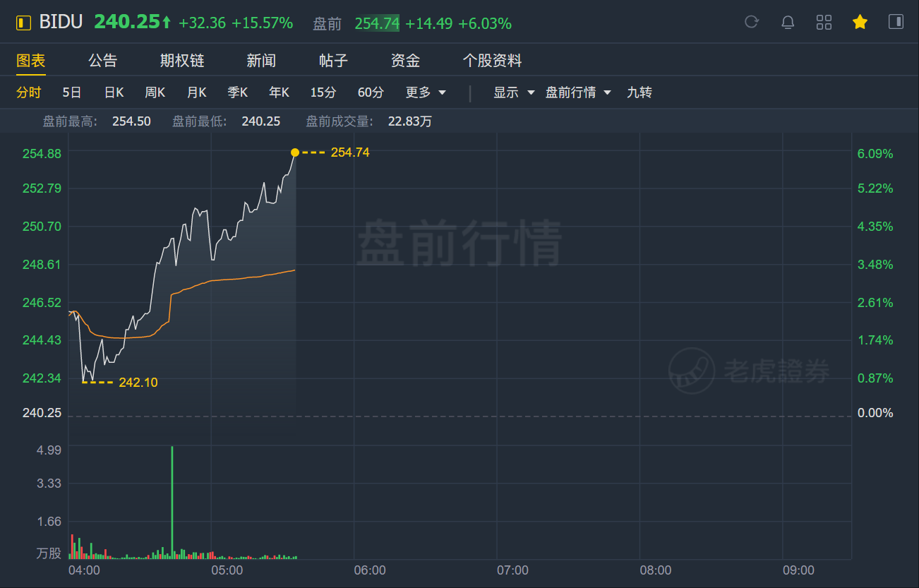Open the 公告 tab

(103, 61)
